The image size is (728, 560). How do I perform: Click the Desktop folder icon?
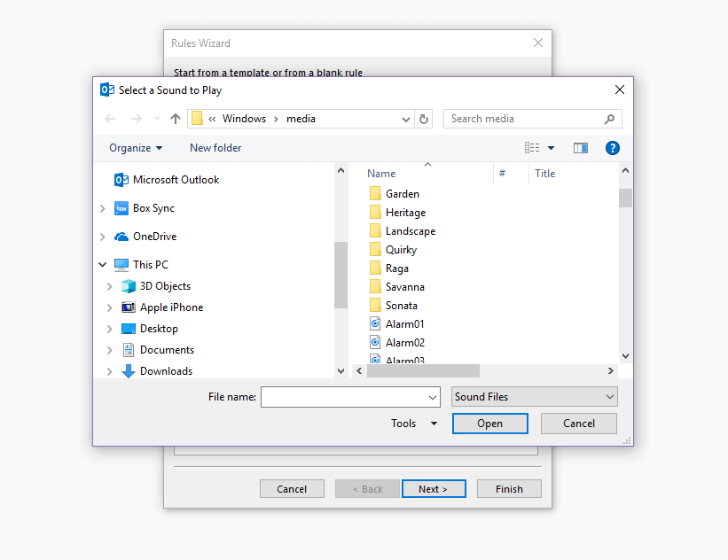129,329
